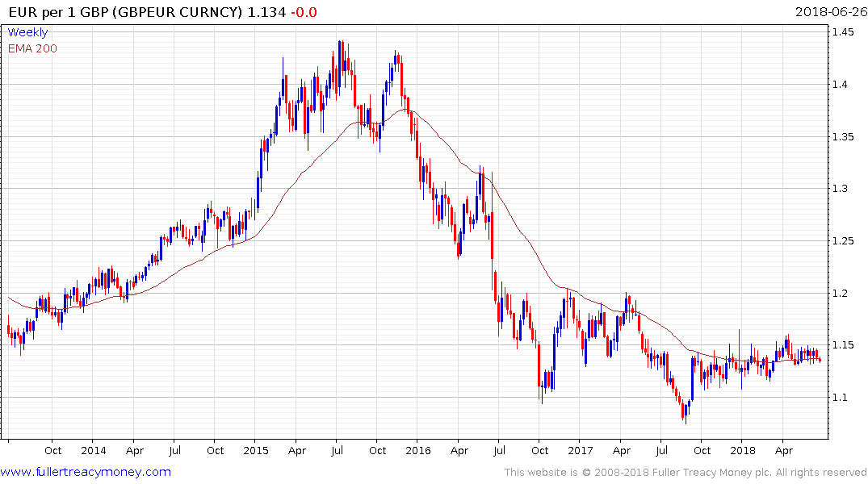Click the 2018 x-axis label
The height and width of the screenshot is (484, 868).
(x=742, y=450)
